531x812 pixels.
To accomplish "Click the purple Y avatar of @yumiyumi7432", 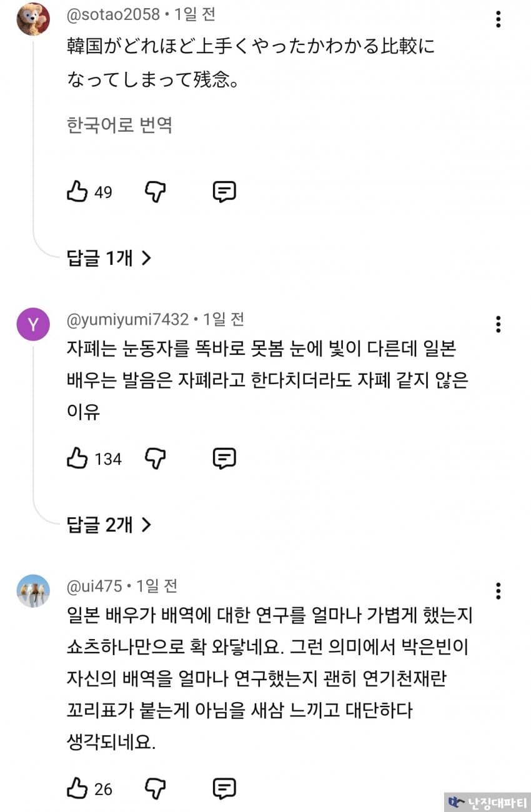I will click(33, 324).
